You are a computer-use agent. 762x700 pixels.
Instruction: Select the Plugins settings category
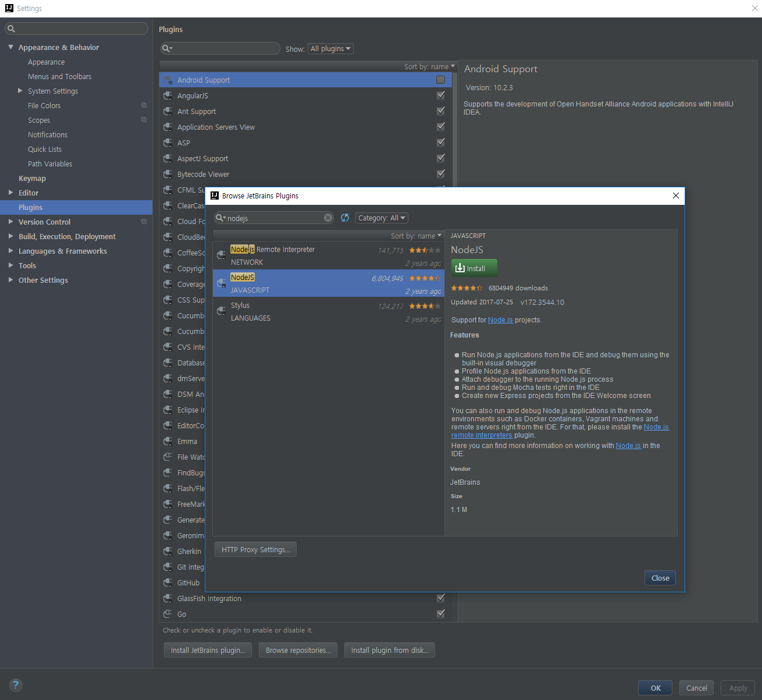[x=76, y=207]
